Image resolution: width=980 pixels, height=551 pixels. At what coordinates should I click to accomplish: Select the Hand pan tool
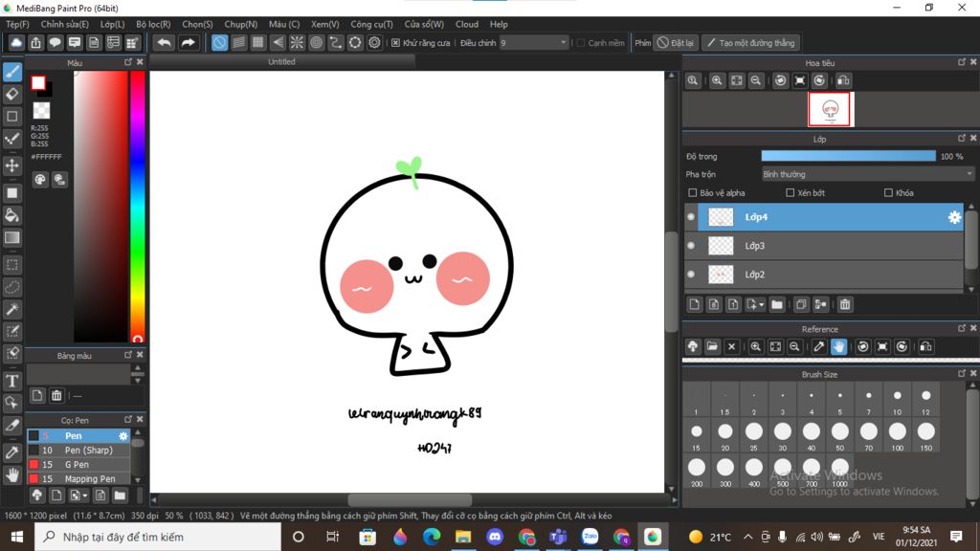(x=11, y=474)
